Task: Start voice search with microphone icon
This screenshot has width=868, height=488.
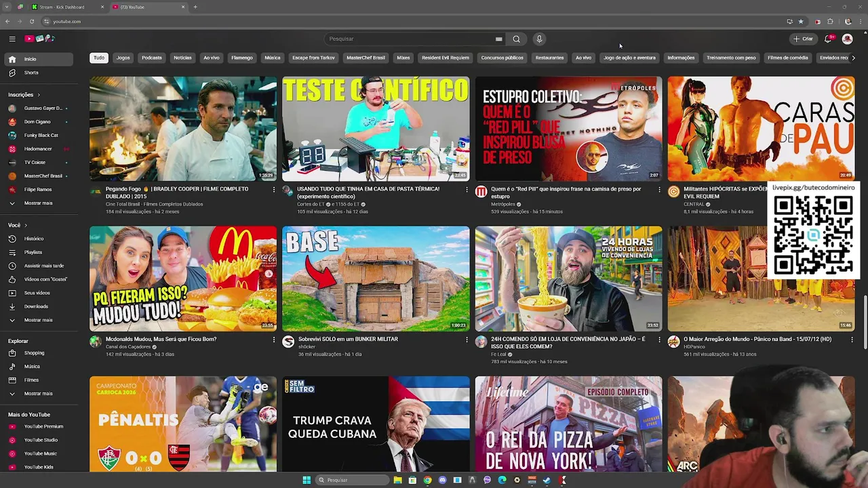Action: click(x=539, y=39)
